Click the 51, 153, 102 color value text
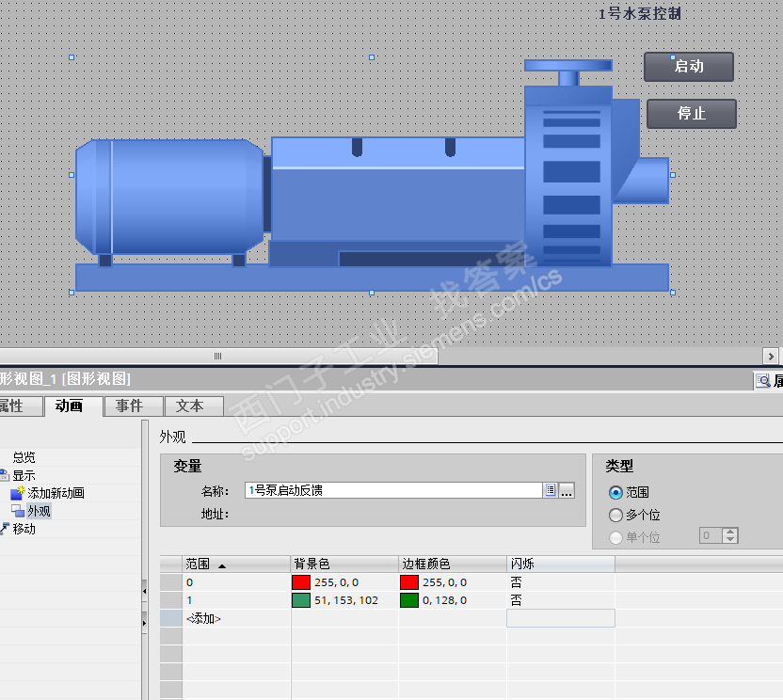The height and width of the screenshot is (700, 783). click(346, 600)
